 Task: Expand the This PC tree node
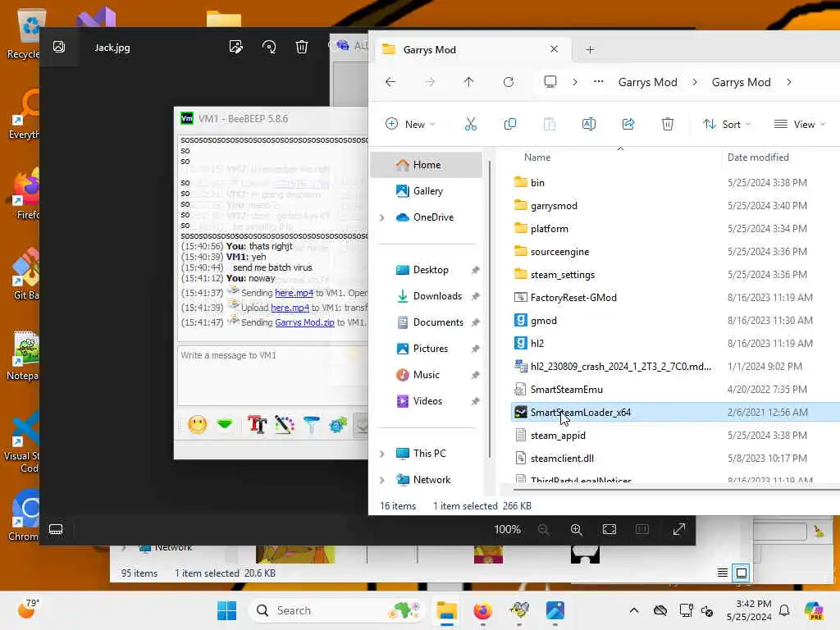click(382, 454)
